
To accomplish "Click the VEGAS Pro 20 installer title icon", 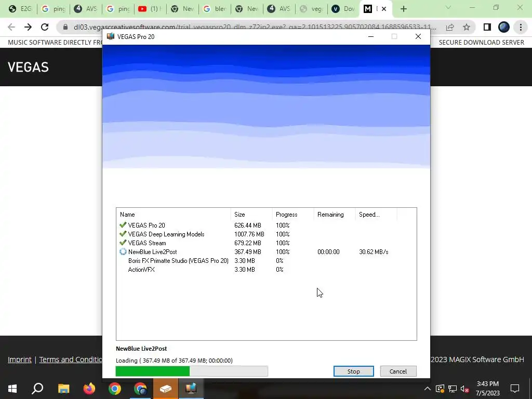I will coord(110,36).
